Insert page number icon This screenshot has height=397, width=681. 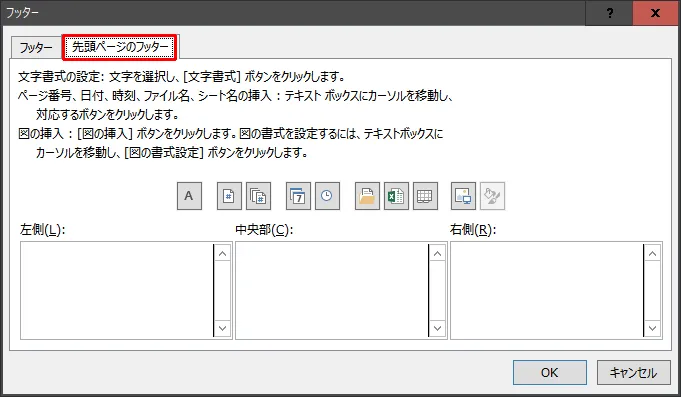point(229,196)
